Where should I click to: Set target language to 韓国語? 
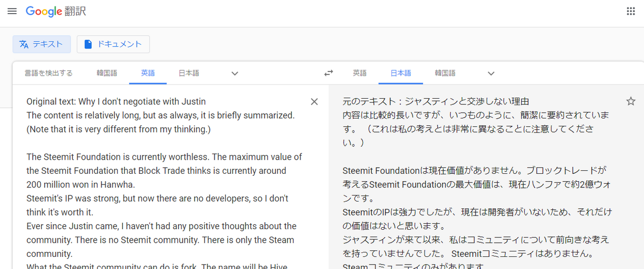(445, 73)
